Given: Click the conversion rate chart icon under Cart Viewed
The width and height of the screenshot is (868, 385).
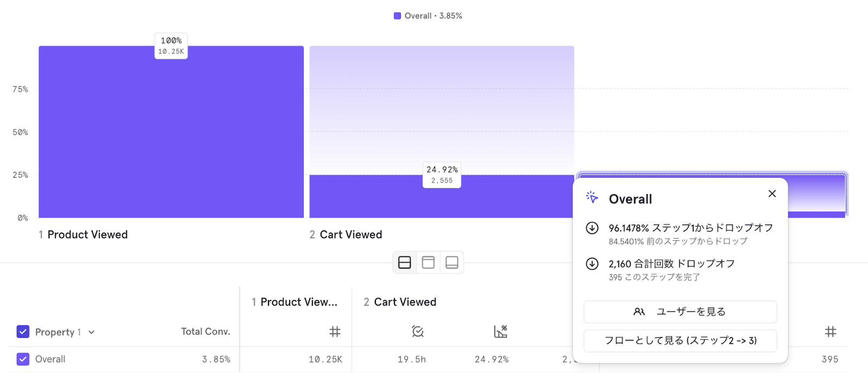Looking at the screenshot, I should click(x=500, y=331).
